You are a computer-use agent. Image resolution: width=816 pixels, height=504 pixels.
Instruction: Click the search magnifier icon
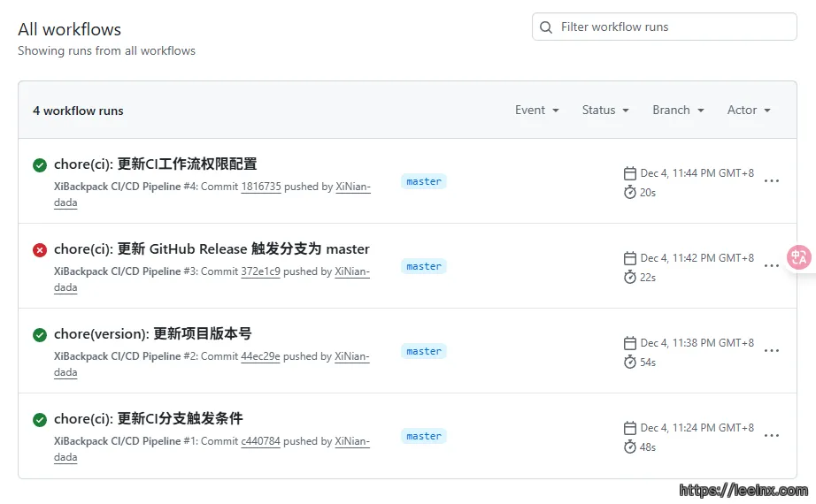click(546, 27)
